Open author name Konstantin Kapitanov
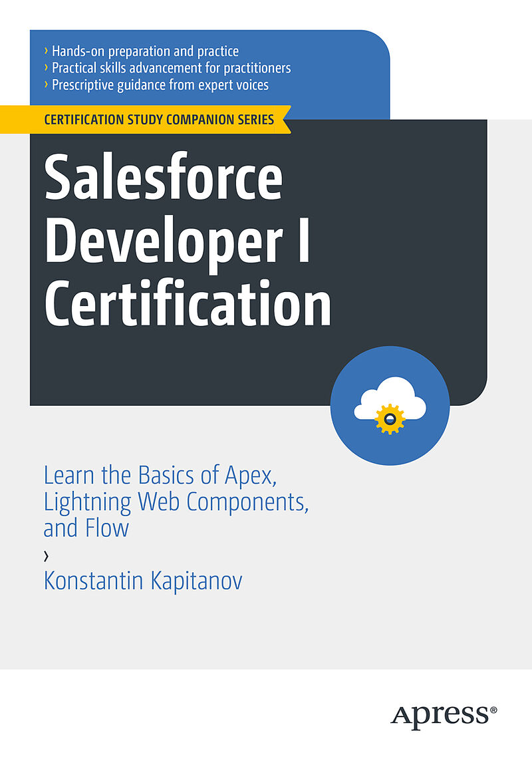 [143, 581]
